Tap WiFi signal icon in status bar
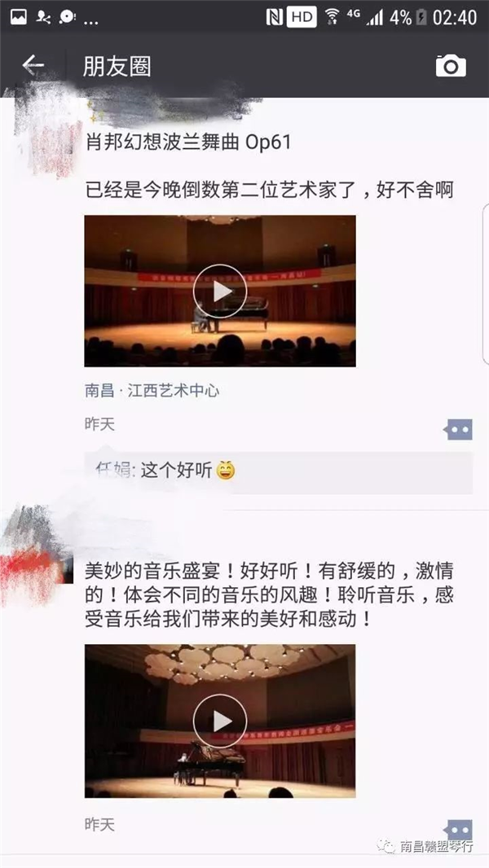The image size is (489, 868). tap(333, 17)
